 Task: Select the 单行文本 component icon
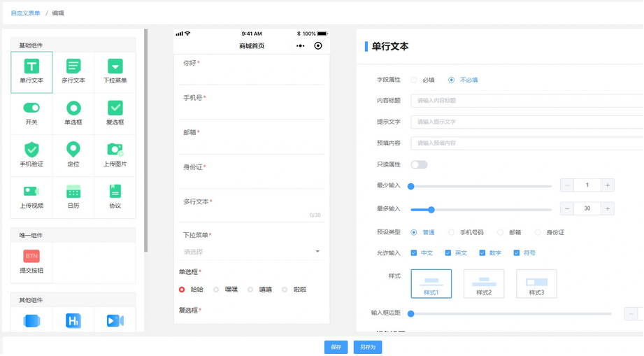(x=31, y=66)
